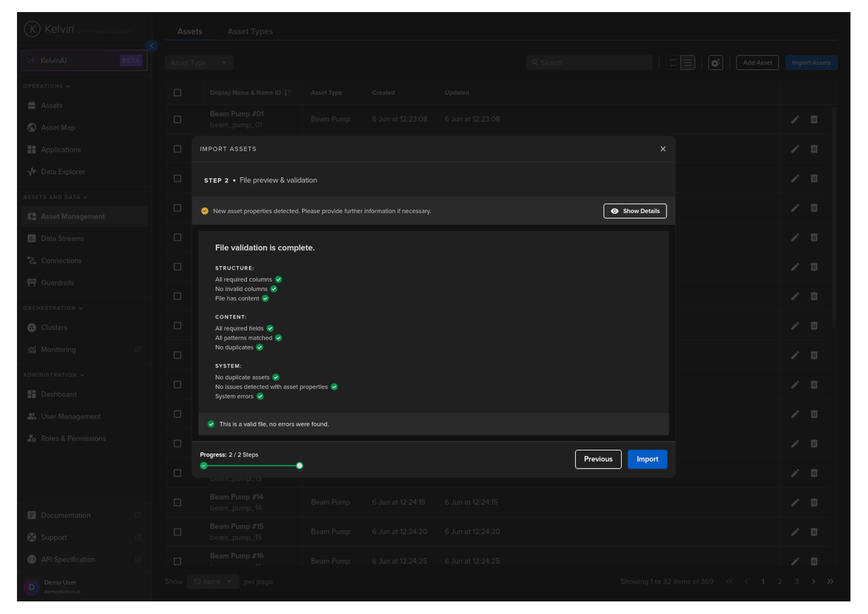Click the Import button in the dialog
This screenshot has width=868, height=614.
coord(647,459)
